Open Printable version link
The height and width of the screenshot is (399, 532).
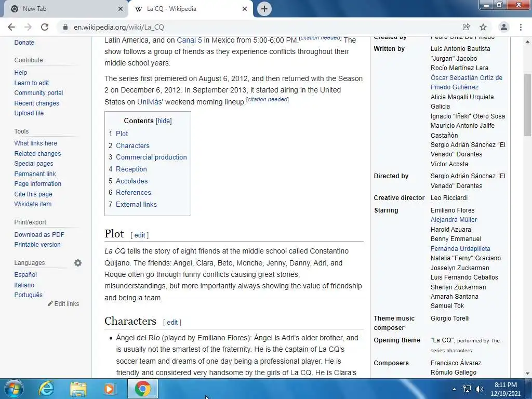pyautogui.click(x=37, y=244)
